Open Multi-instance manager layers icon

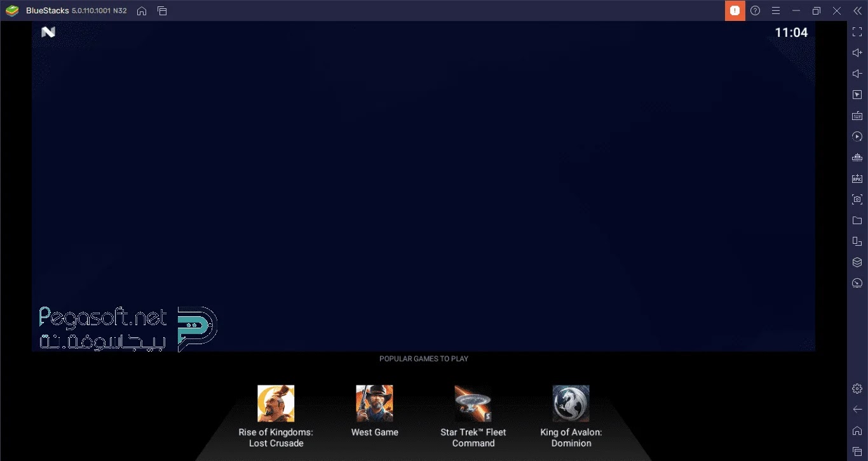pos(857,262)
